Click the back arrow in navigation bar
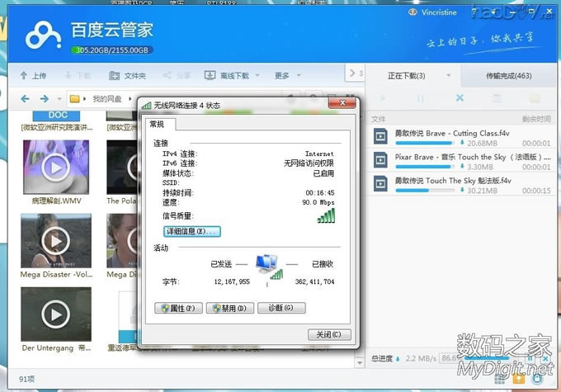The width and height of the screenshot is (561, 392). tap(25, 99)
